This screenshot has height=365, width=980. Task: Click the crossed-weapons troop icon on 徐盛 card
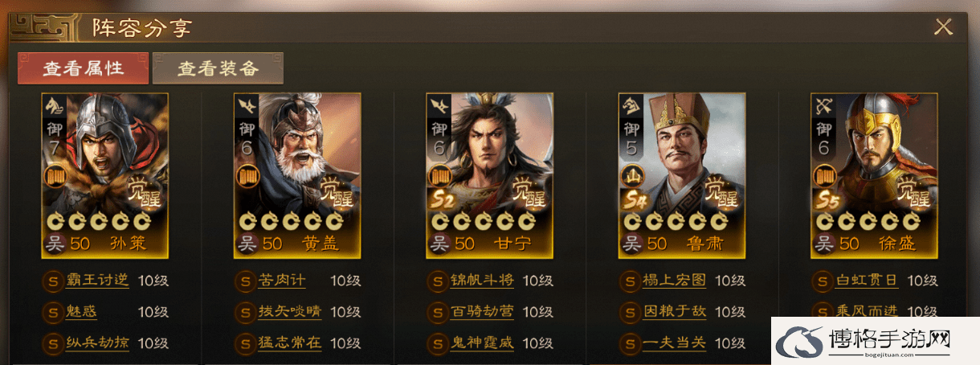click(824, 105)
